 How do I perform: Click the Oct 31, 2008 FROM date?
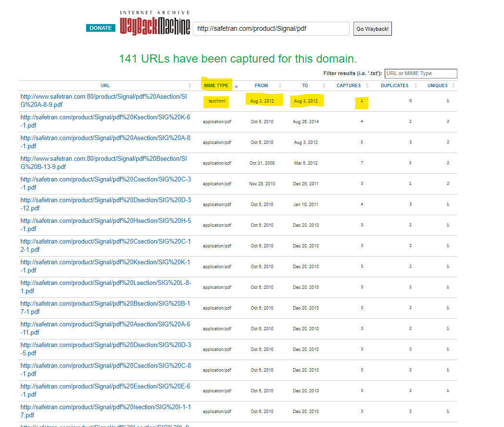coord(262,163)
